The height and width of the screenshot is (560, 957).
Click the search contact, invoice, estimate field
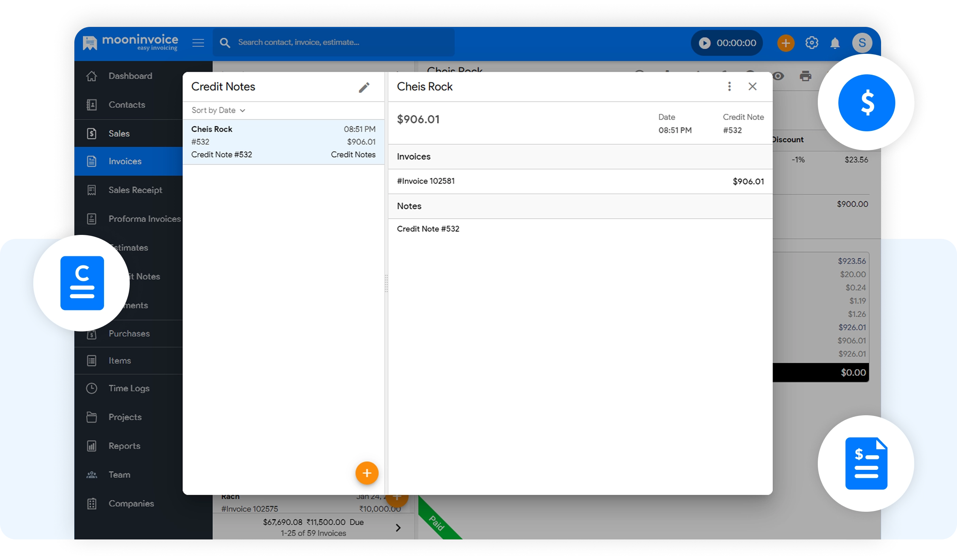pyautogui.click(x=340, y=42)
